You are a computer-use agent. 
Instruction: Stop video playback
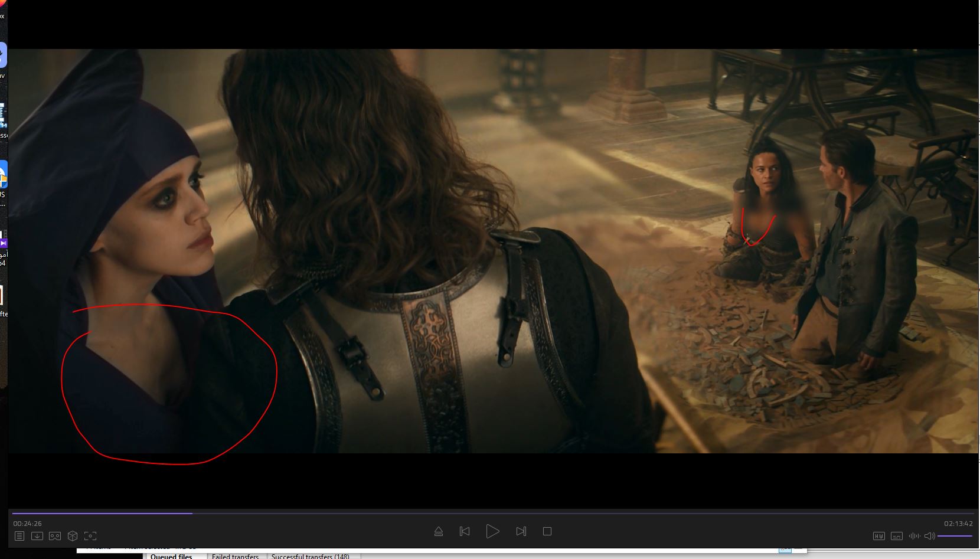pos(547,531)
